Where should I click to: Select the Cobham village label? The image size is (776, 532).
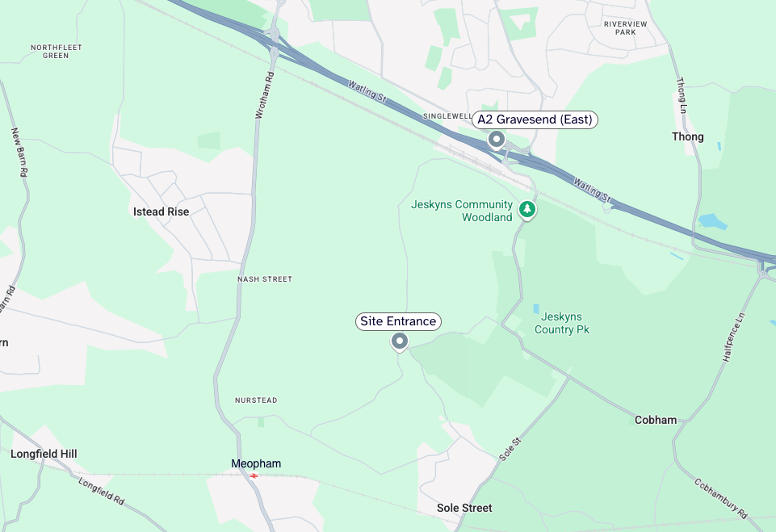coord(656,420)
